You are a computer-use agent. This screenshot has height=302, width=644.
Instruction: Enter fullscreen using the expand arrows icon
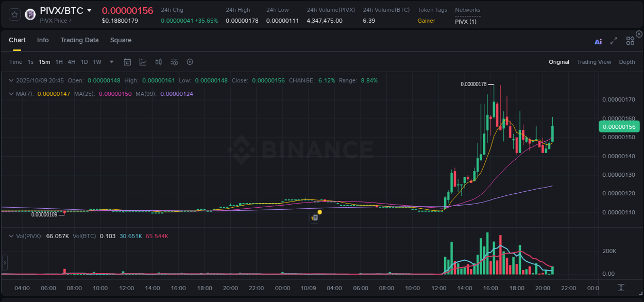coord(613,41)
